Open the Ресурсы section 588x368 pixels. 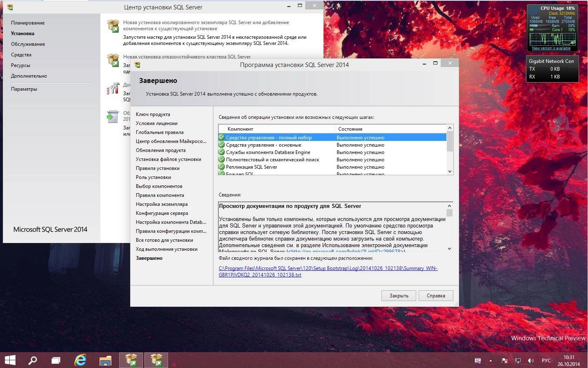click(x=20, y=65)
